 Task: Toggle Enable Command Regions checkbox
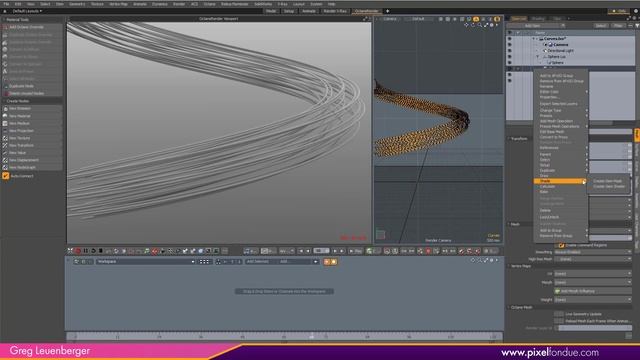562,245
